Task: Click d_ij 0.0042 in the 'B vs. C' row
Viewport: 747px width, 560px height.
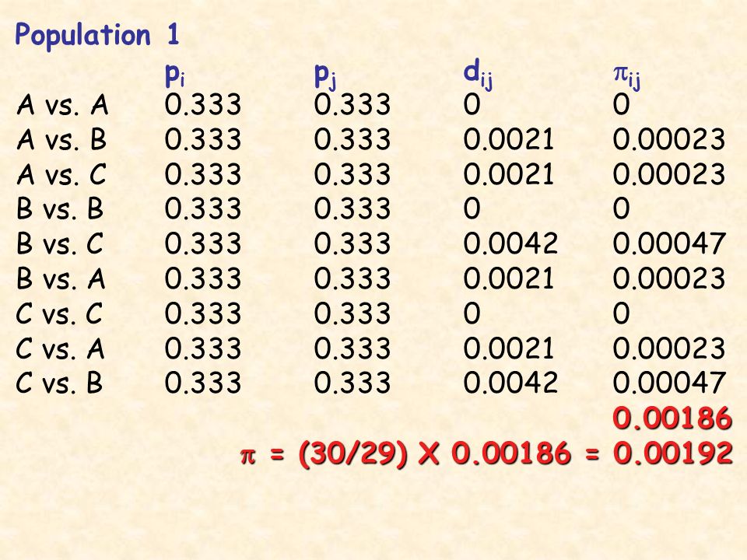Action: 510,243
